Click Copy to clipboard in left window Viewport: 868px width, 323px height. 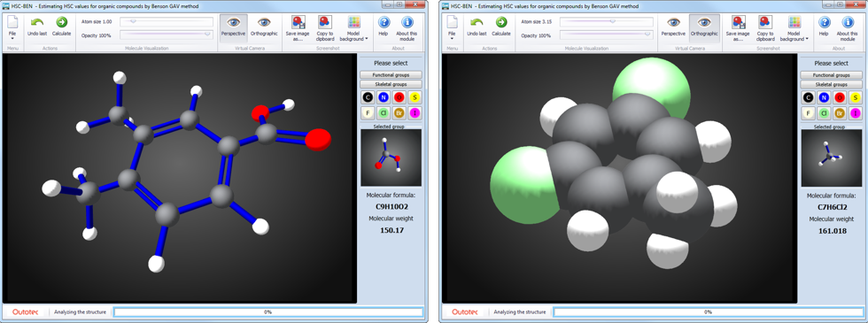[x=325, y=28]
